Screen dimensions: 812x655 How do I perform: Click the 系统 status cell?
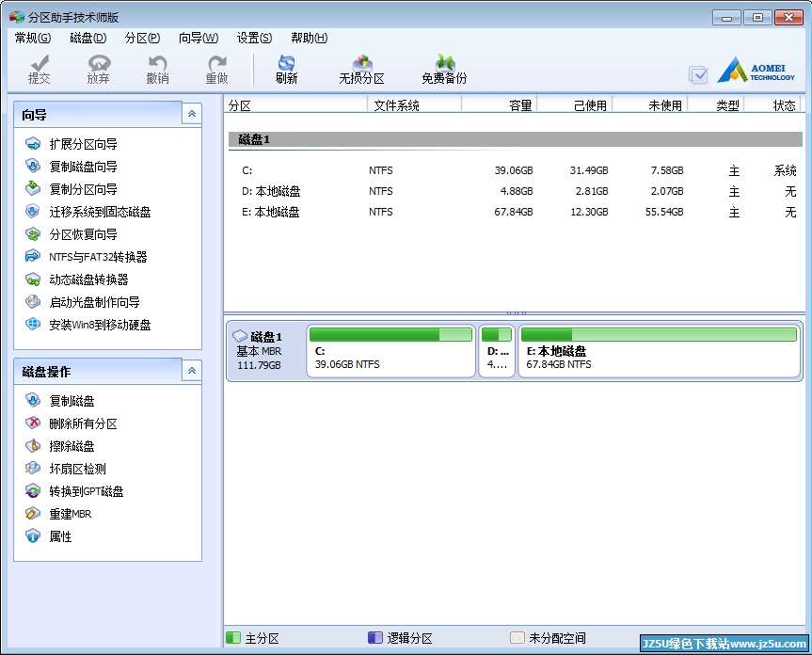pos(785,170)
